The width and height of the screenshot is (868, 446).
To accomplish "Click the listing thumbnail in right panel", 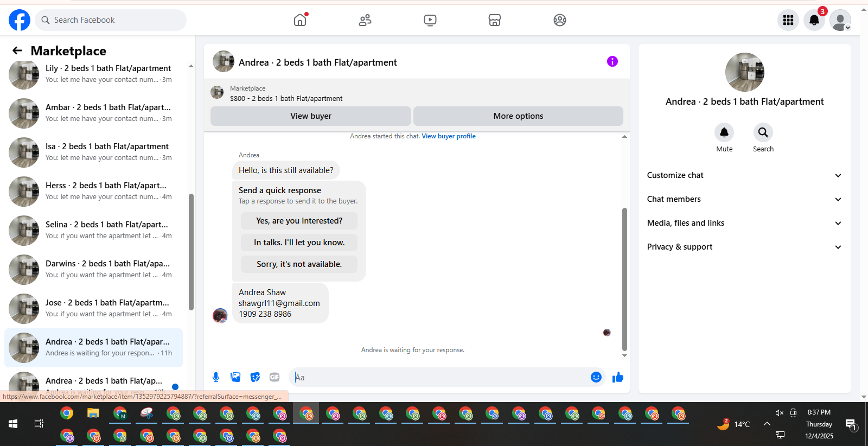I will point(745,72).
